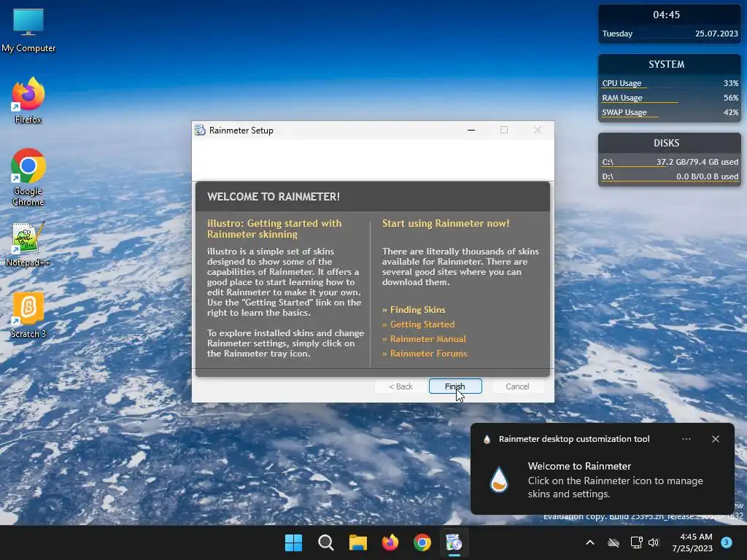Viewport: 747px width, 560px height.
Task: Launch Firefox from desktop shortcut
Action: [28, 101]
